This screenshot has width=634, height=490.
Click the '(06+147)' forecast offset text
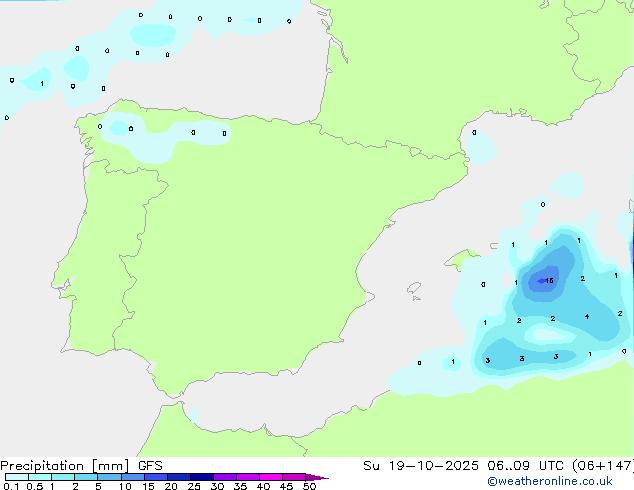(603, 466)
